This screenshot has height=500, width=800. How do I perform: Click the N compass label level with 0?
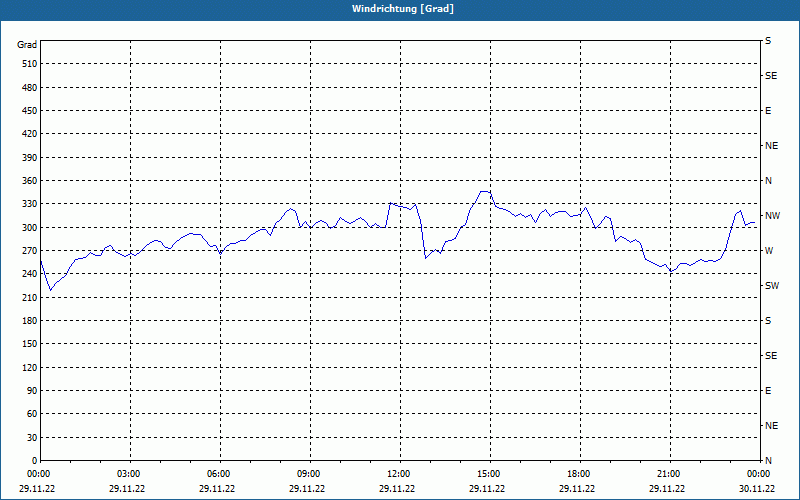click(768, 461)
